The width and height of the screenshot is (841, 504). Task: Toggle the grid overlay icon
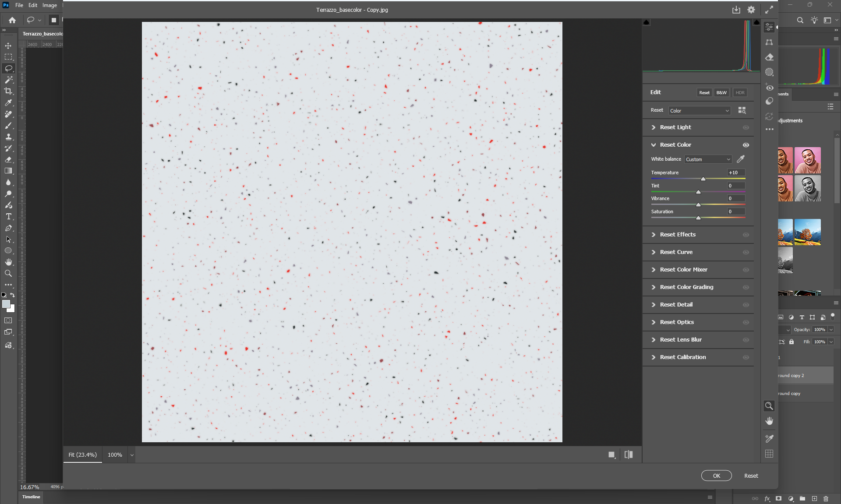coord(769,454)
